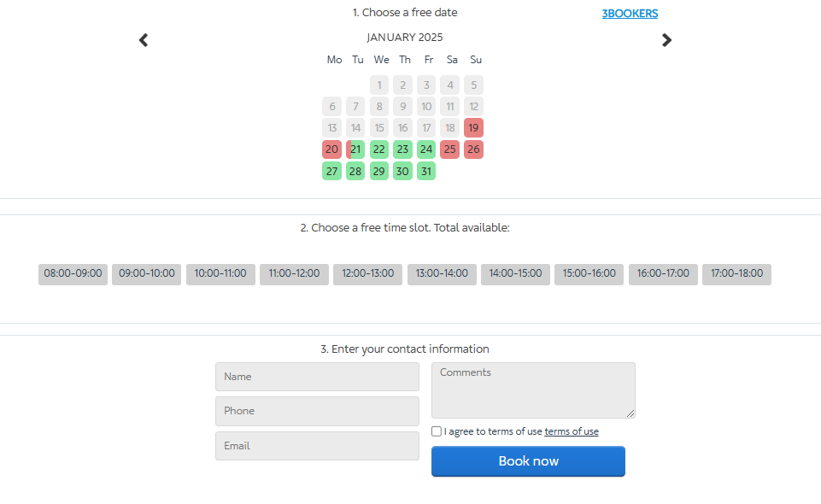821x504 pixels.
Task: Open the 3BOOKERS link
Action: coord(630,14)
